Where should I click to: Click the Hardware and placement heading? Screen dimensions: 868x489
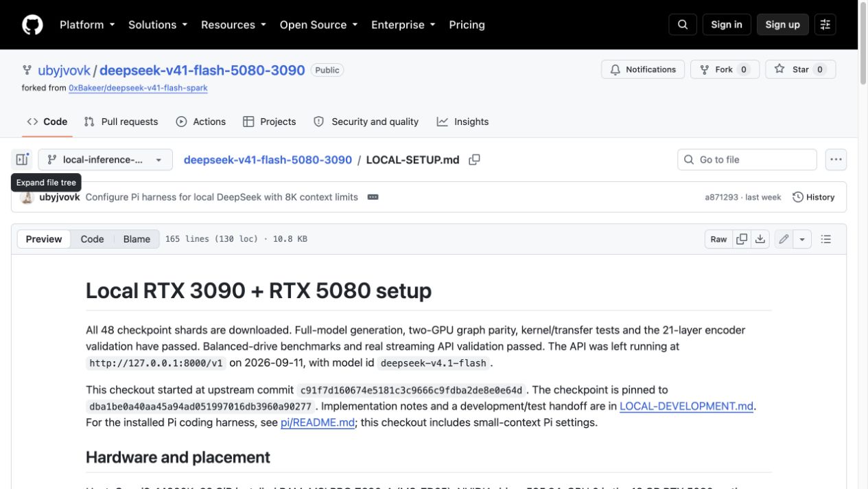tap(178, 457)
